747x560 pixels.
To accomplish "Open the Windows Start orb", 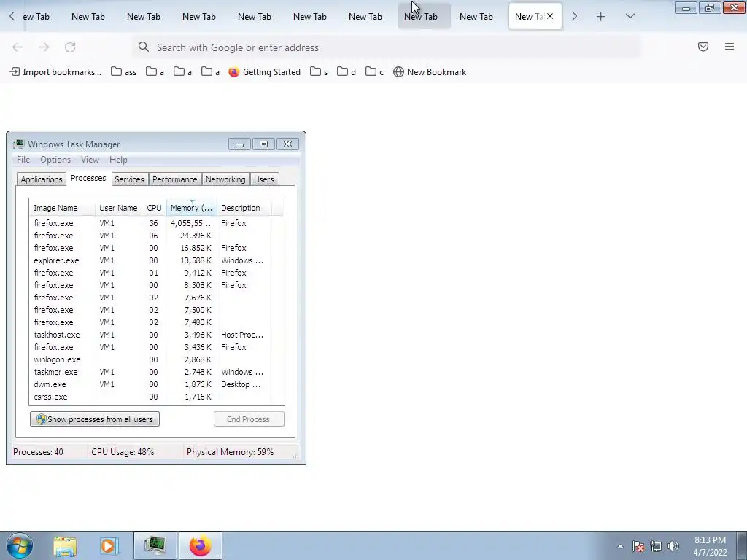I will (20, 545).
